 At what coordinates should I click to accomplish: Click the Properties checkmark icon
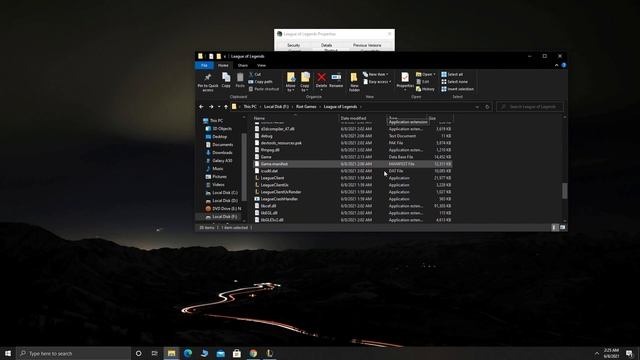[405, 77]
